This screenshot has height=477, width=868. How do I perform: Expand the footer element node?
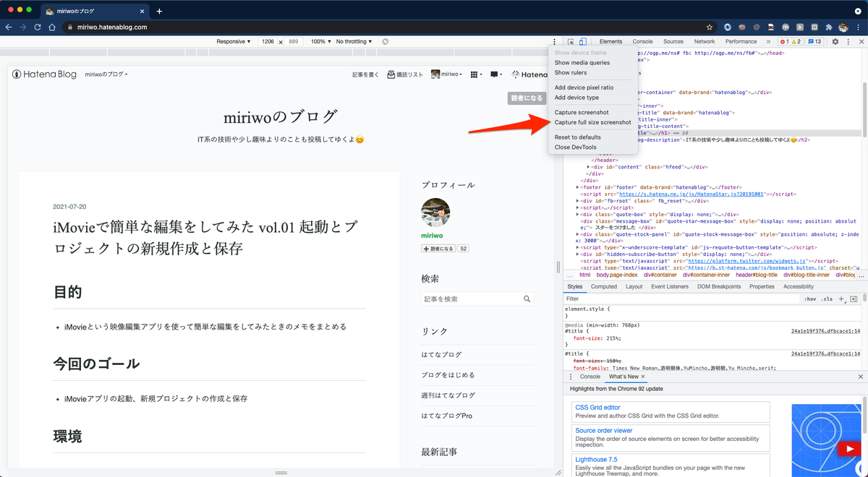point(579,187)
